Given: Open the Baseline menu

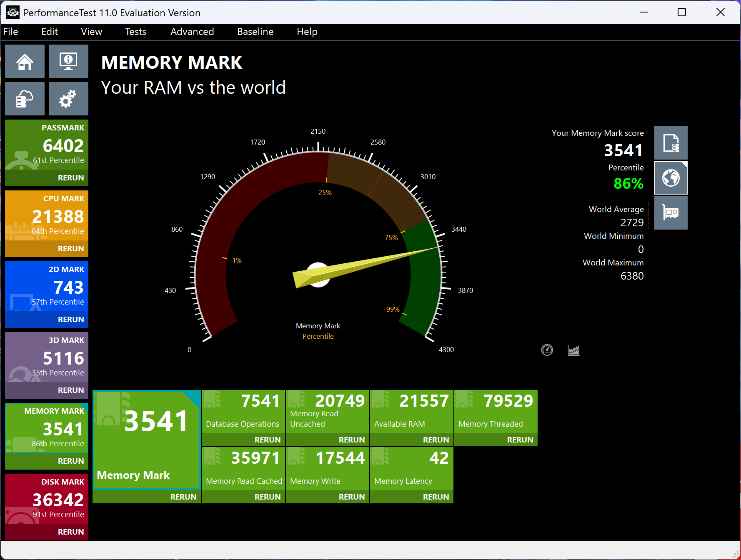Looking at the screenshot, I should coord(255,32).
